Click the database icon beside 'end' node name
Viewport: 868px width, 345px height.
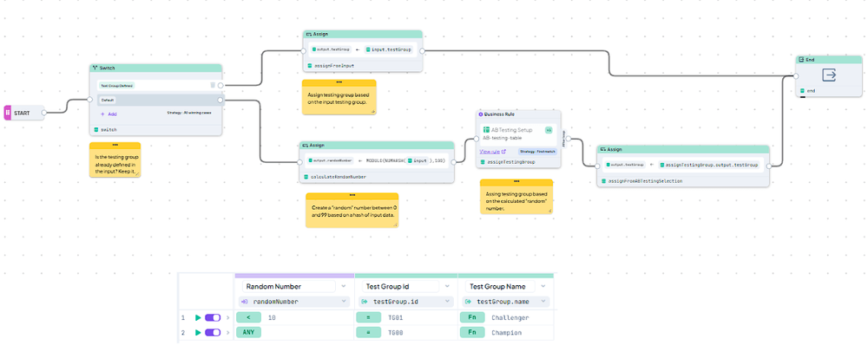tap(802, 91)
